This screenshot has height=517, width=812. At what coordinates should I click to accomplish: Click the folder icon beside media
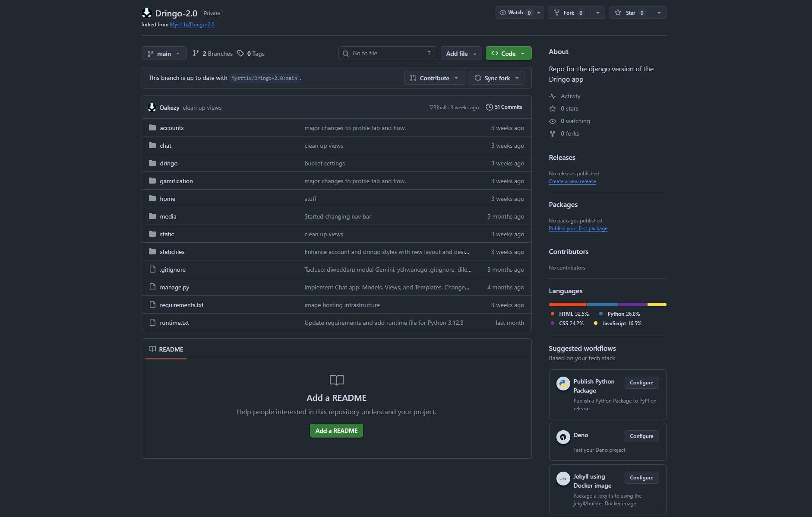152,216
